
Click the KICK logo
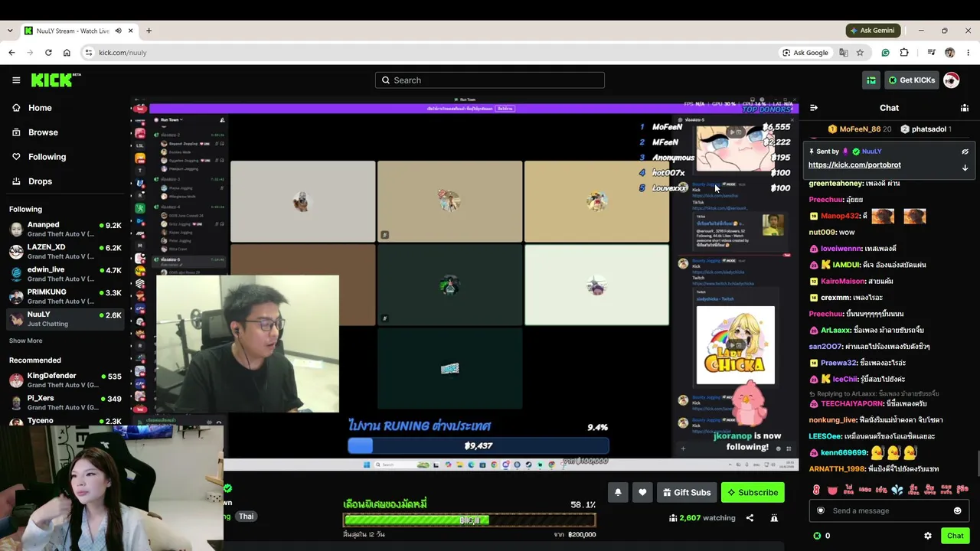pos(56,80)
